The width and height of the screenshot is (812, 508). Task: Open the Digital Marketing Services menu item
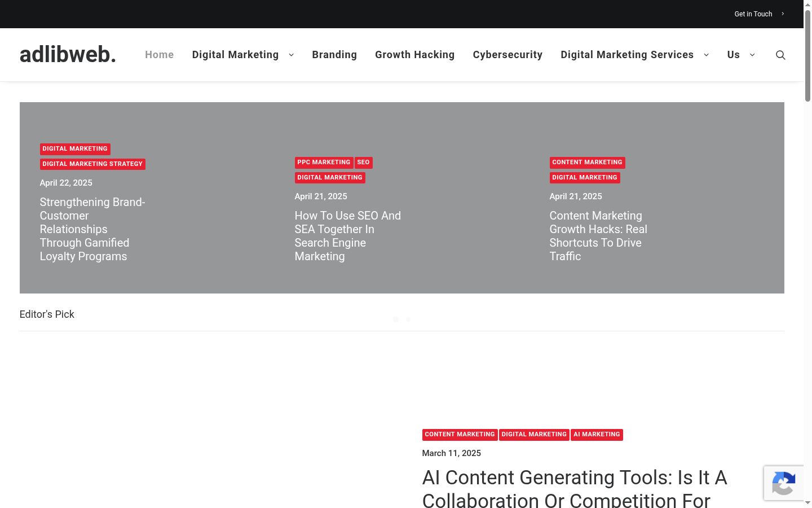pos(627,55)
